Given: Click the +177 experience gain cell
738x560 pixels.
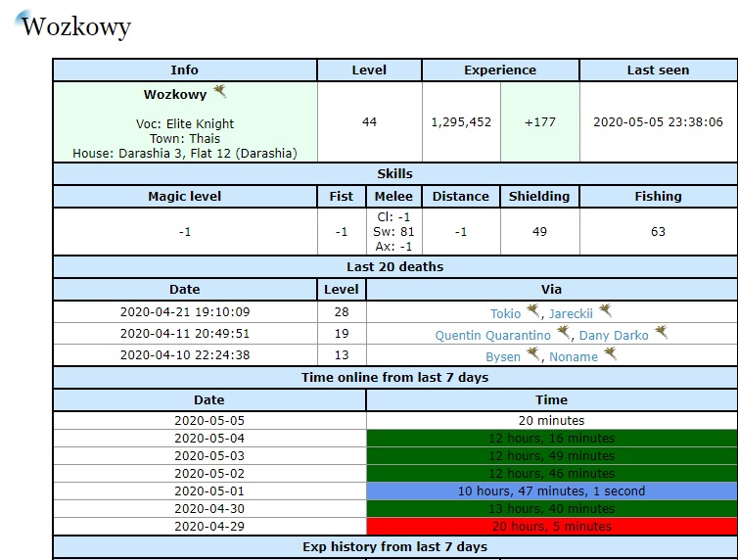Looking at the screenshot, I should click(x=539, y=122).
